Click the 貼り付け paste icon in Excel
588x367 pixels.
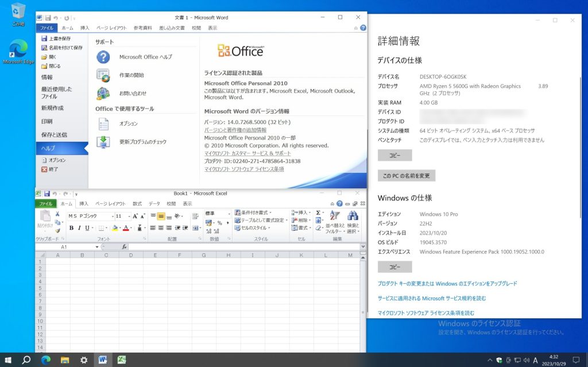pos(46,218)
